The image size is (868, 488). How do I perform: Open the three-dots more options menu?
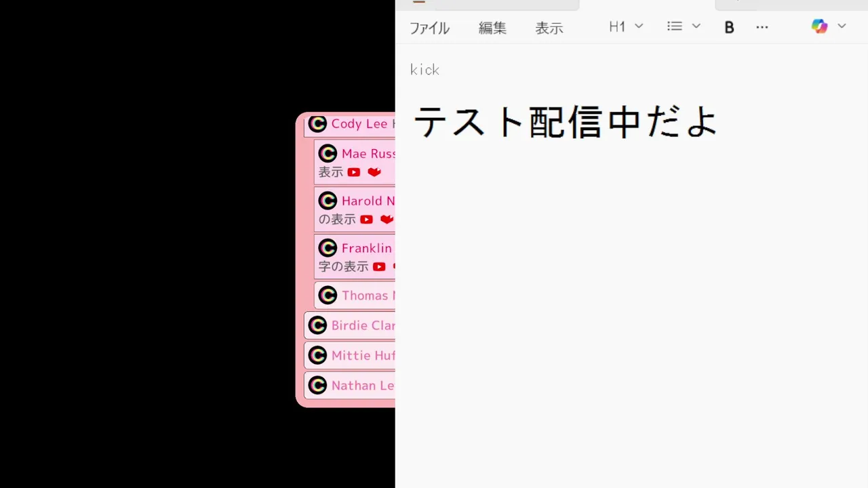(x=762, y=27)
